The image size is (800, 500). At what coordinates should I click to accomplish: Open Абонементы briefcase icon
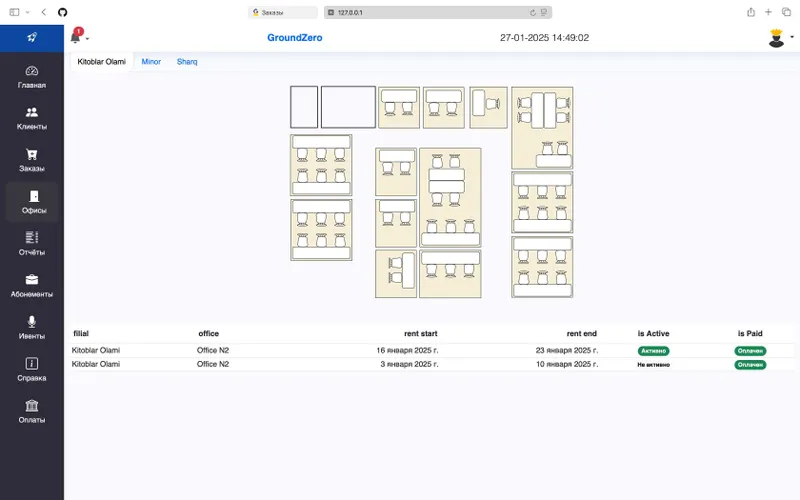pos(32,279)
